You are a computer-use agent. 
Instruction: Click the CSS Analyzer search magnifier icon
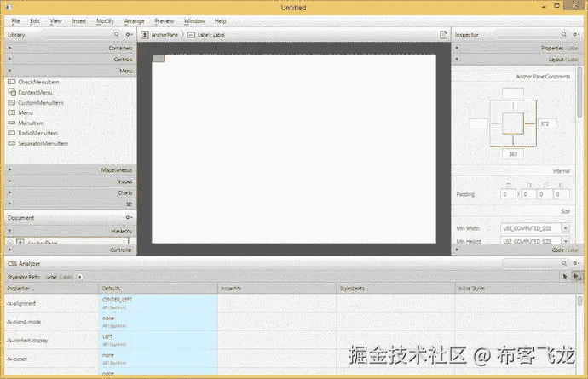click(x=563, y=263)
